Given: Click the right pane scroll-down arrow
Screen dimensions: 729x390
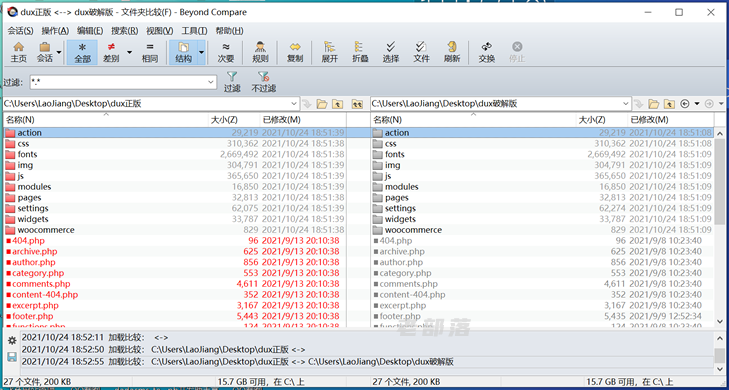Looking at the screenshot, I should click(x=719, y=321).
